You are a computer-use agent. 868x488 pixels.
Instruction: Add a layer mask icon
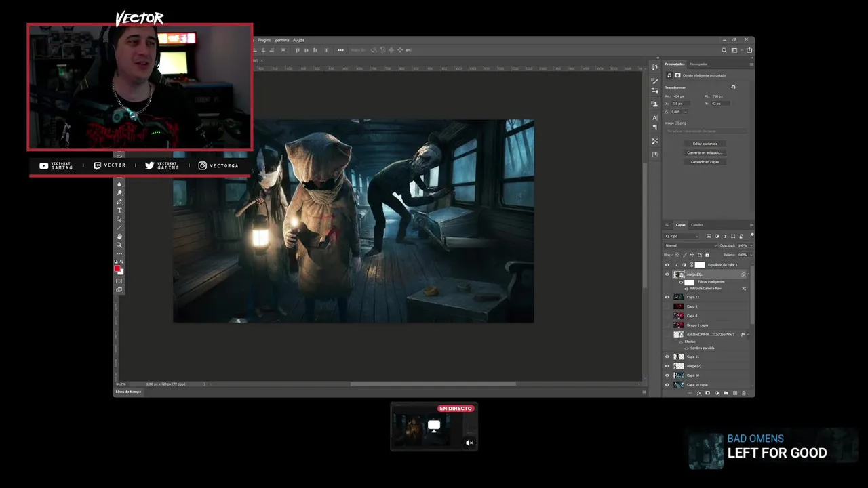click(707, 393)
